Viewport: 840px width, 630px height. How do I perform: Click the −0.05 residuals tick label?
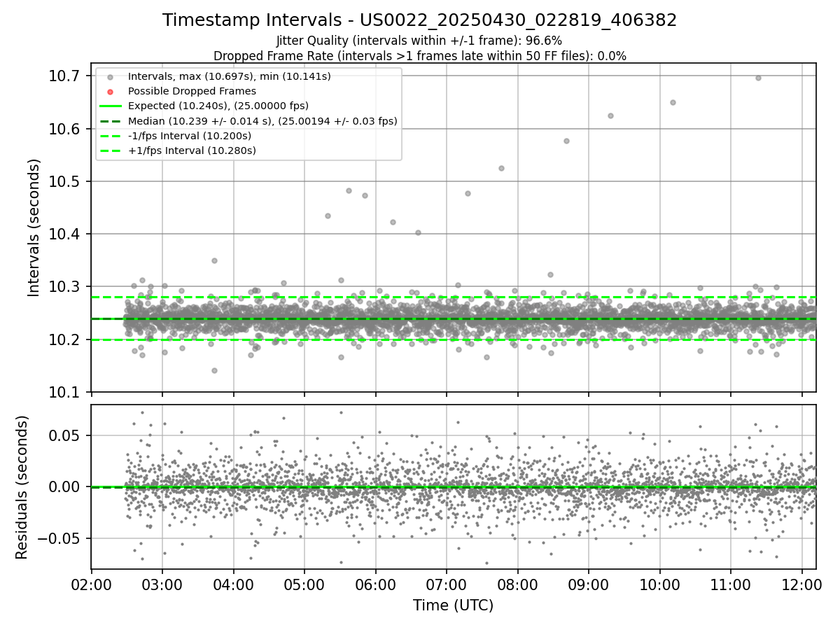click(59, 539)
